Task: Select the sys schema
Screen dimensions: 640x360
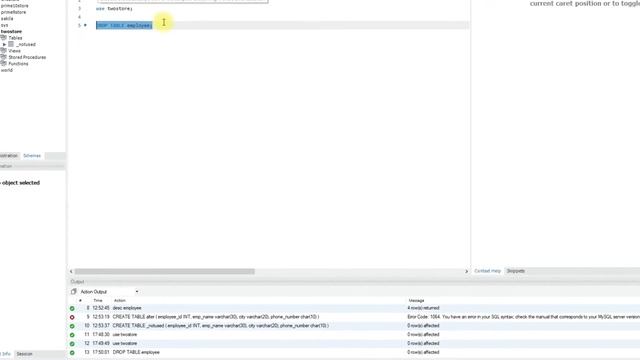Action: [x=4, y=25]
